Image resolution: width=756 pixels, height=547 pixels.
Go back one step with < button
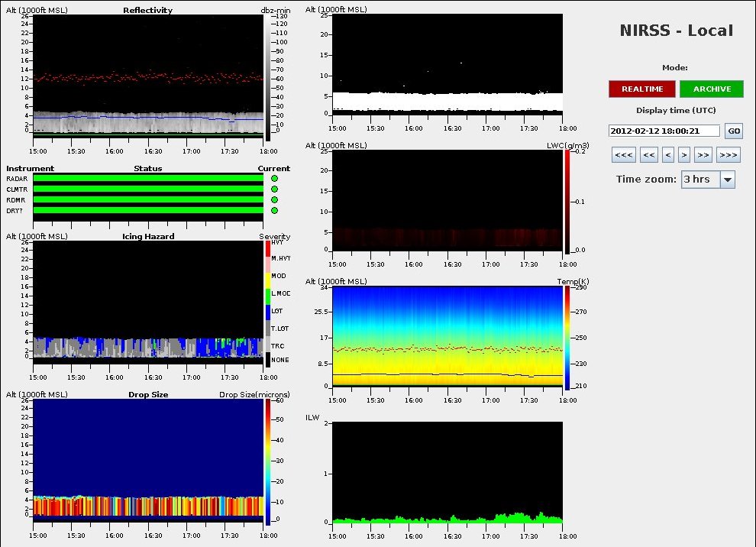click(x=668, y=155)
